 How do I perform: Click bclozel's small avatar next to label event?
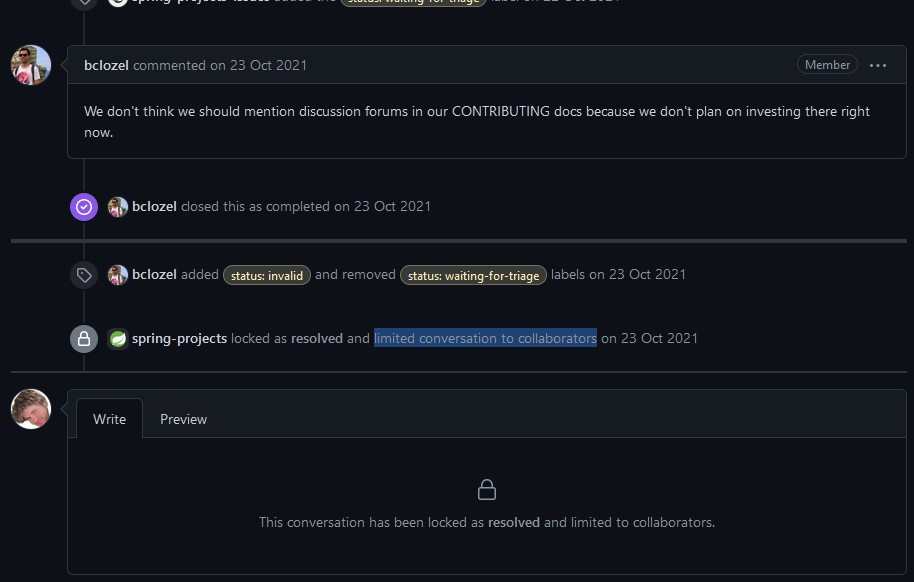tap(118, 275)
